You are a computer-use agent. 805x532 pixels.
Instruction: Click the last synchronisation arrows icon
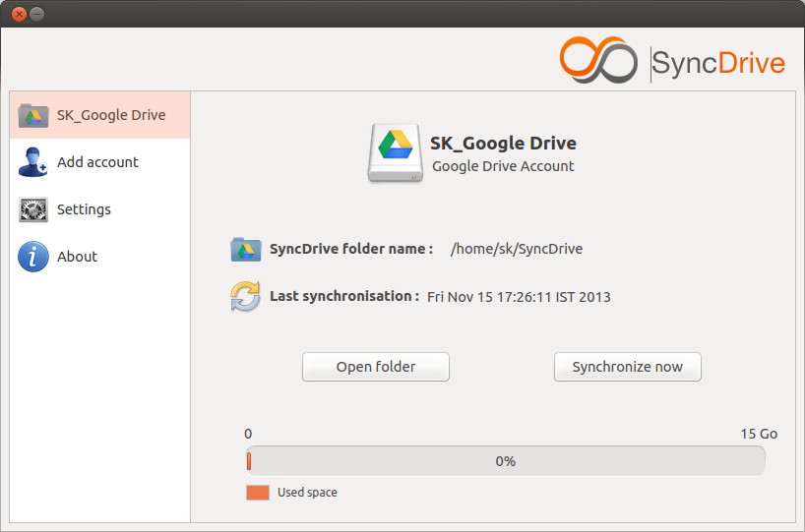click(245, 297)
